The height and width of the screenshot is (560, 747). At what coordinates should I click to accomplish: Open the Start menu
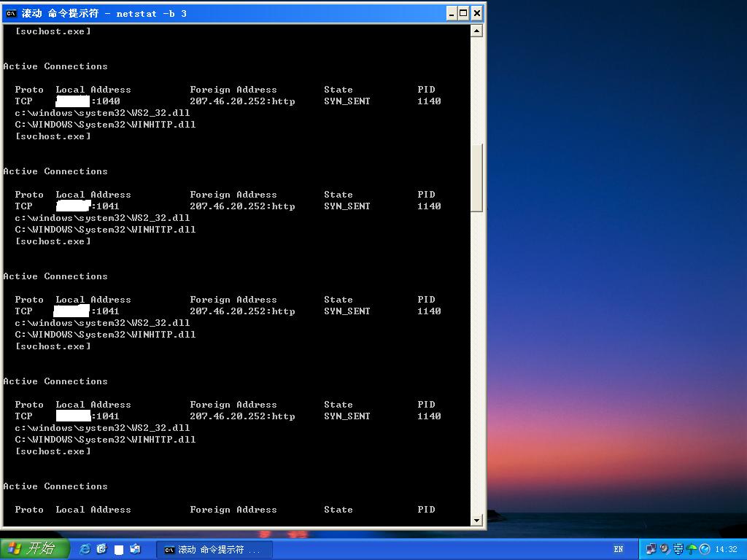pos(35,549)
